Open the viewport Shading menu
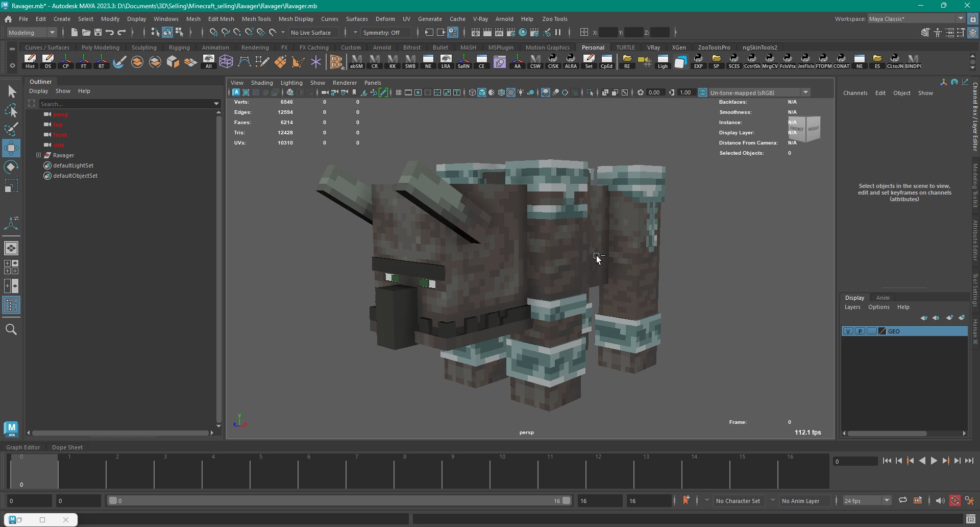The width and height of the screenshot is (980, 527). (x=262, y=83)
